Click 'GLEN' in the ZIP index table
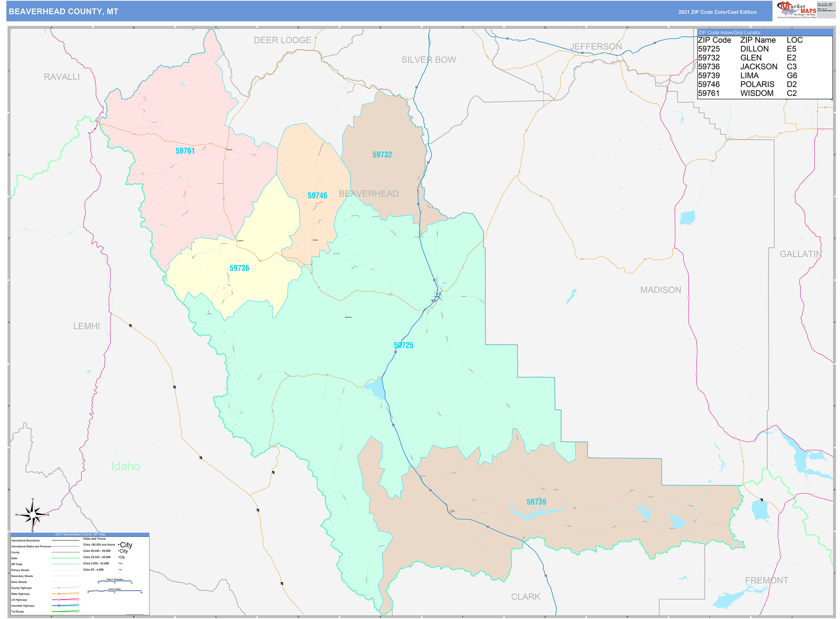Image resolution: width=840 pixels, height=619 pixels. click(x=751, y=58)
